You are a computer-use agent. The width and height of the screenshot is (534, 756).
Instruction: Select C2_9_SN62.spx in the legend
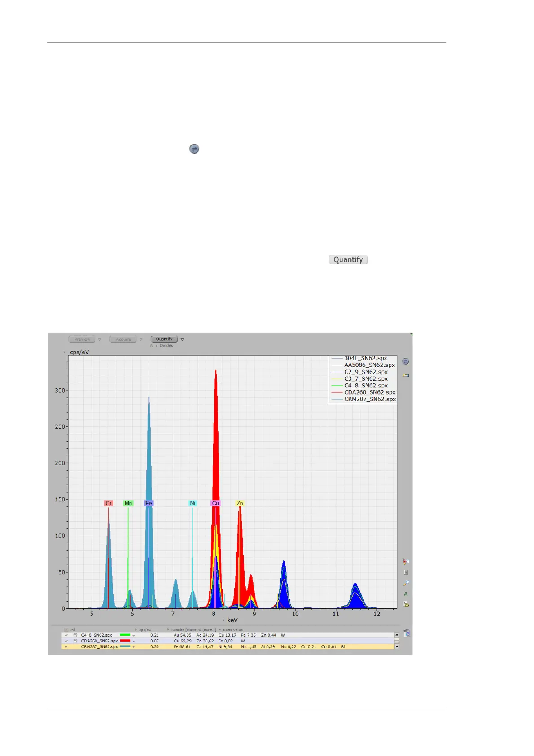tap(366, 372)
